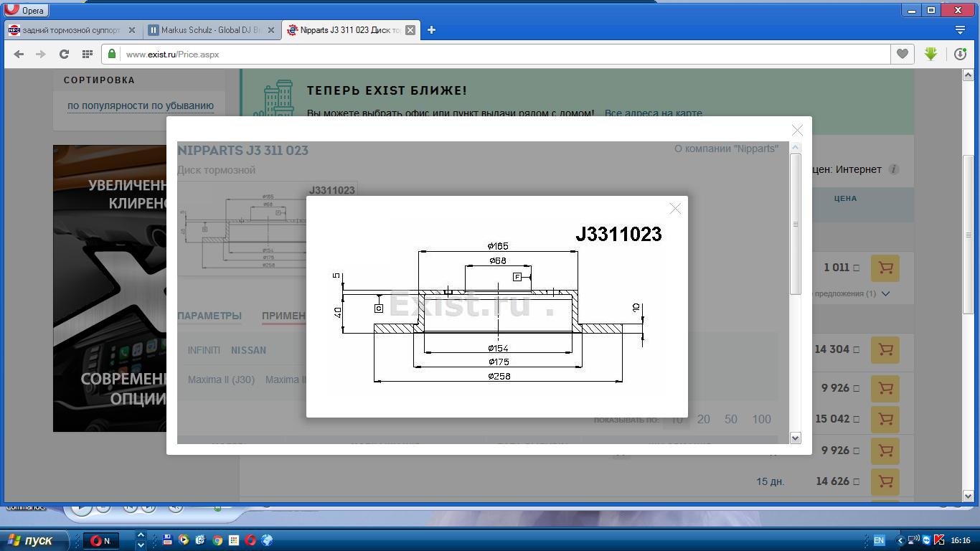The height and width of the screenshot is (551, 980).
Task: Show 20 items per page
Action: 704,419
